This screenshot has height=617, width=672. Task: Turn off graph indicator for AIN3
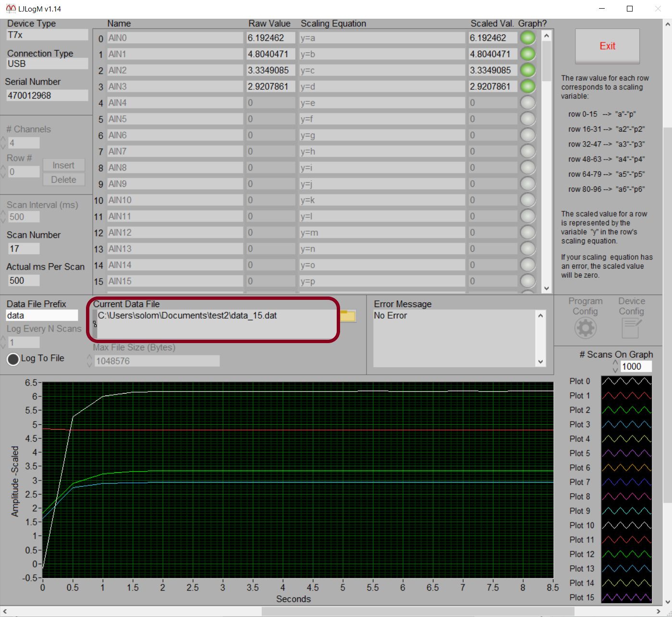pos(527,86)
